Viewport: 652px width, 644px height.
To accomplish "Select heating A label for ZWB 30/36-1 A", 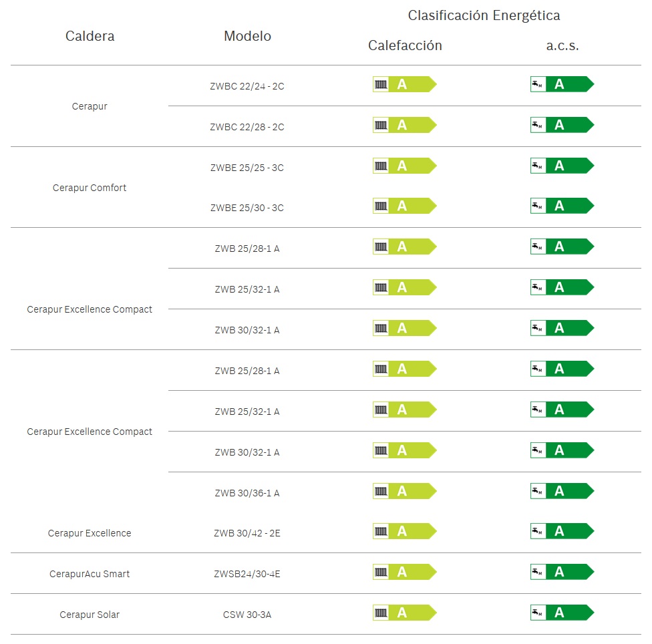I will click(405, 491).
